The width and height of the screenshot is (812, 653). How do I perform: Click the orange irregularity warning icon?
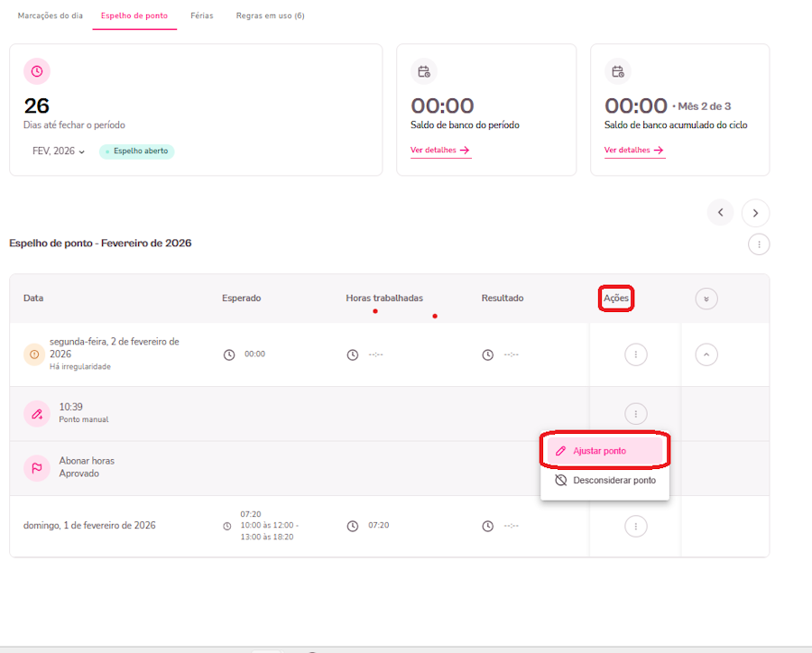(34, 354)
